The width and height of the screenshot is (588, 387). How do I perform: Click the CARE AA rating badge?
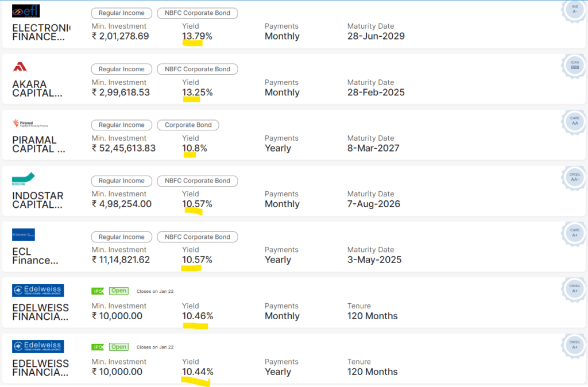[574, 122]
